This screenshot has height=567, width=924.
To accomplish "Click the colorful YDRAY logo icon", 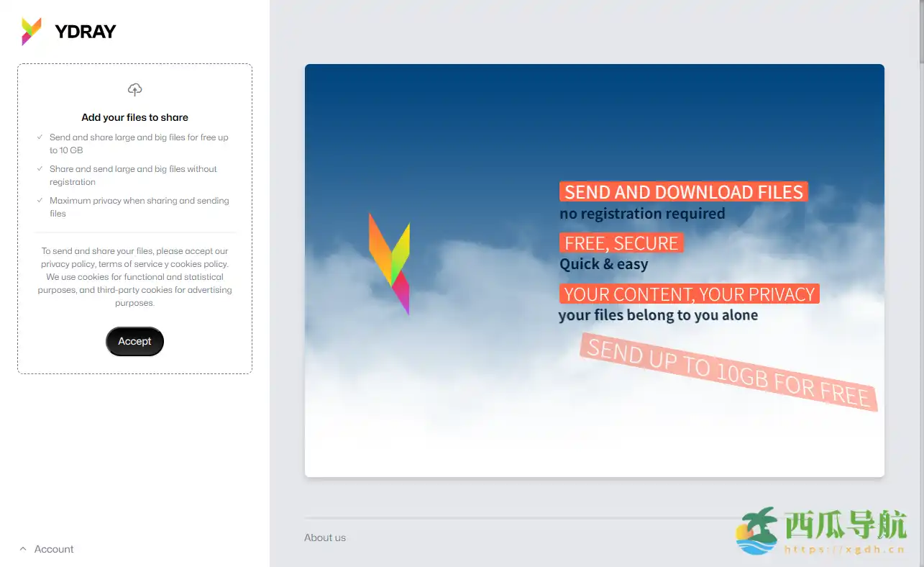I will coord(32,32).
